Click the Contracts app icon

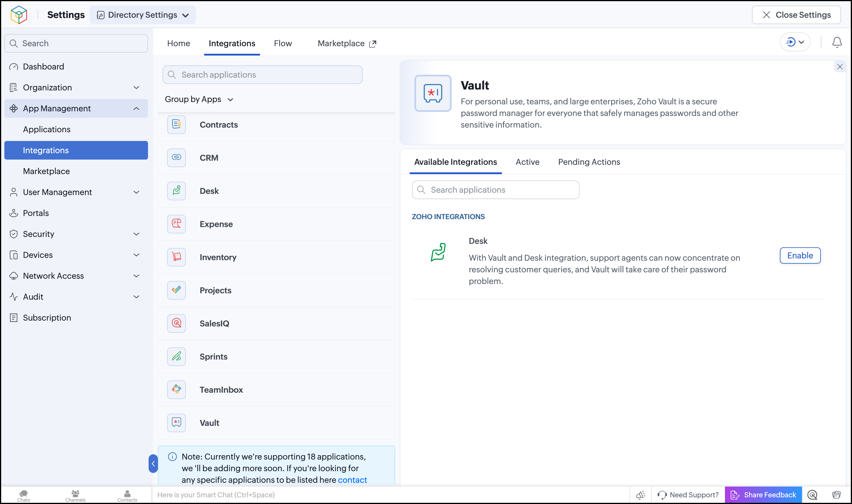click(x=176, y=125)
